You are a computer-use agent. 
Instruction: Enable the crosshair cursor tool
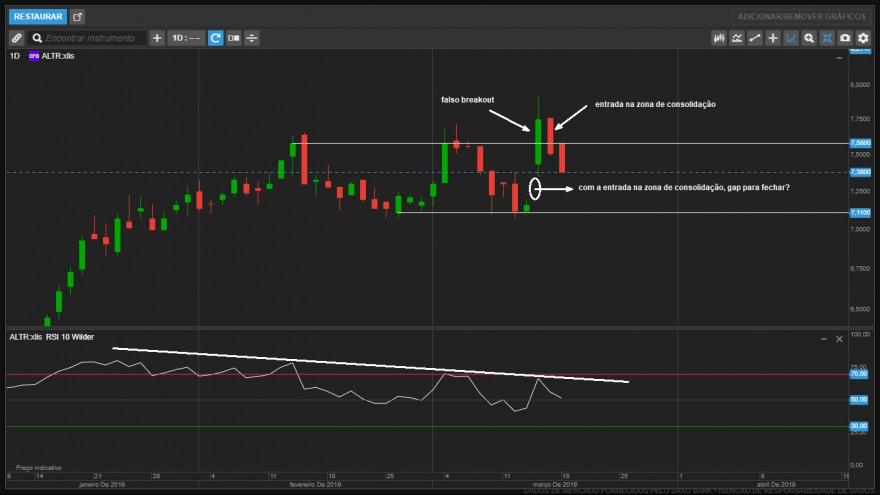(773, 38)
